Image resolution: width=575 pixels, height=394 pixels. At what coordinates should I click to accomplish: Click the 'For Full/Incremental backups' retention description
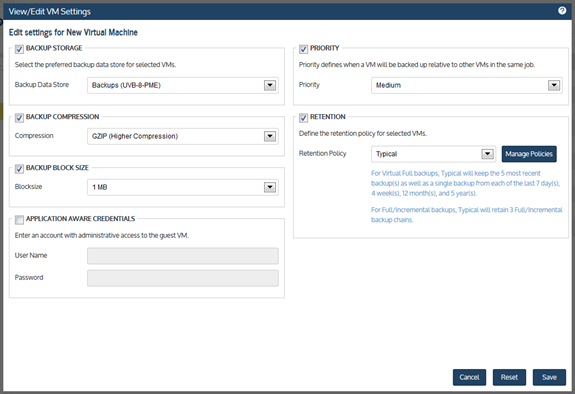coord(466,215)
